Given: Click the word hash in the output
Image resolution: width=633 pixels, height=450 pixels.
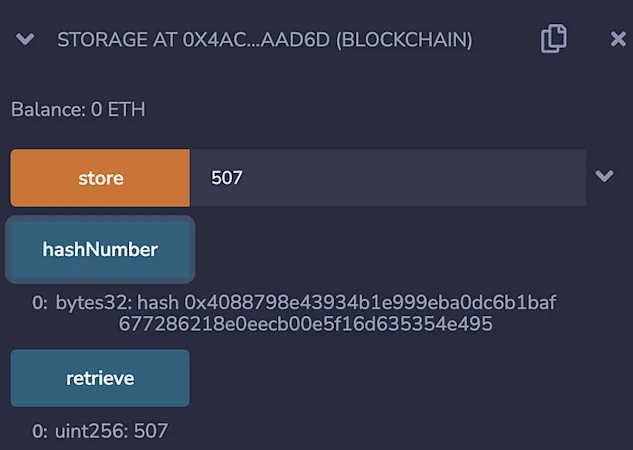Looking at the screenshot, I should [x=158, y=302].
